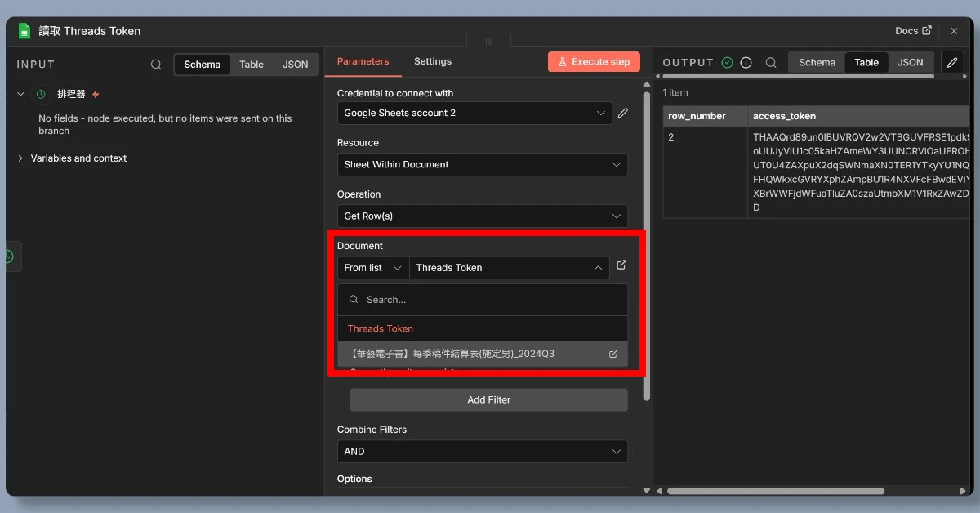Viewport: 980px width, 513px height.
Task: Search the output with magnifier icon
Action: point(770,63)
